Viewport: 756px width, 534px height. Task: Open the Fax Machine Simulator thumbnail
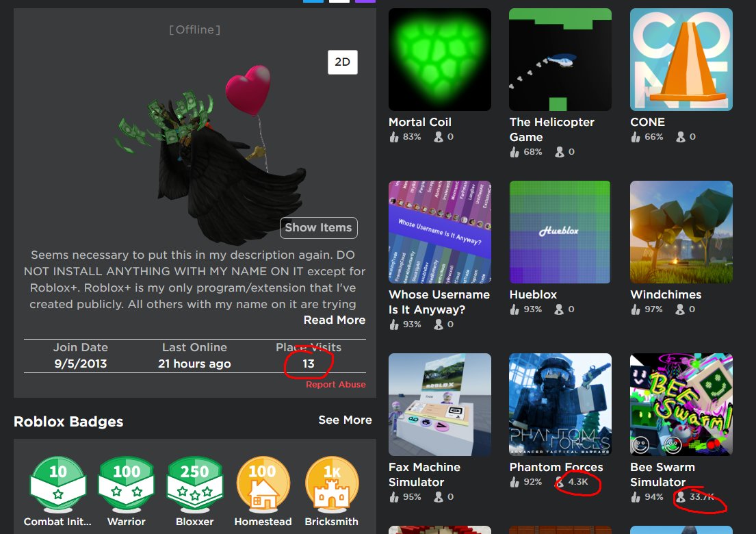[440, 405]
